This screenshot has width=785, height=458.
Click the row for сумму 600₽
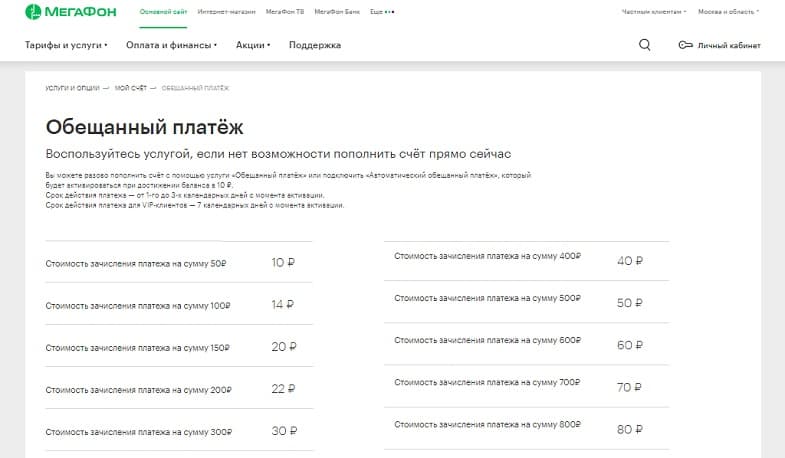tap(527, 344)
